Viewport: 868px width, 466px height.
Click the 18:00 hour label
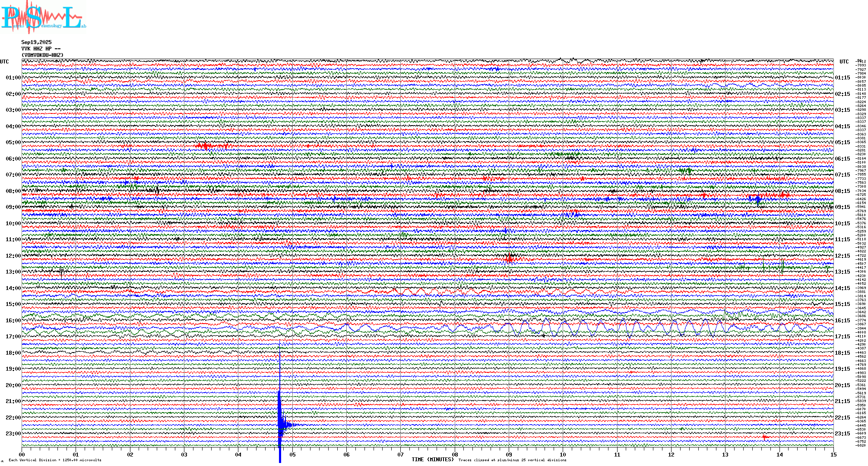pos(13,353)
